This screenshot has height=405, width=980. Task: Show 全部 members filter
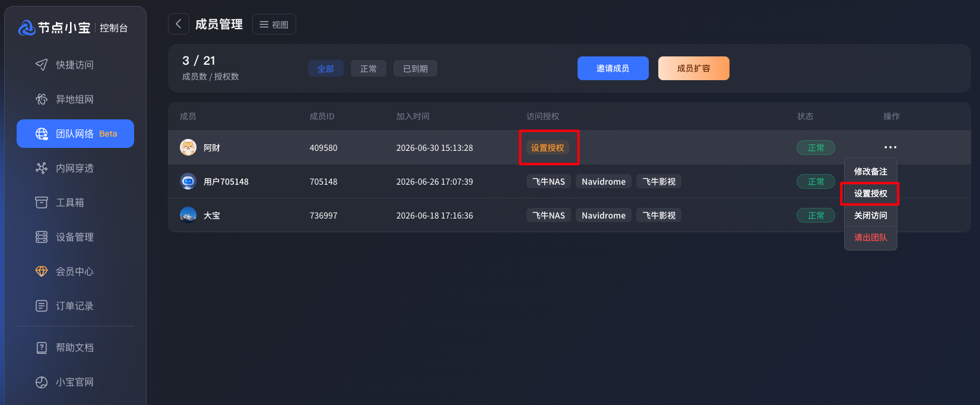(326, 68)
